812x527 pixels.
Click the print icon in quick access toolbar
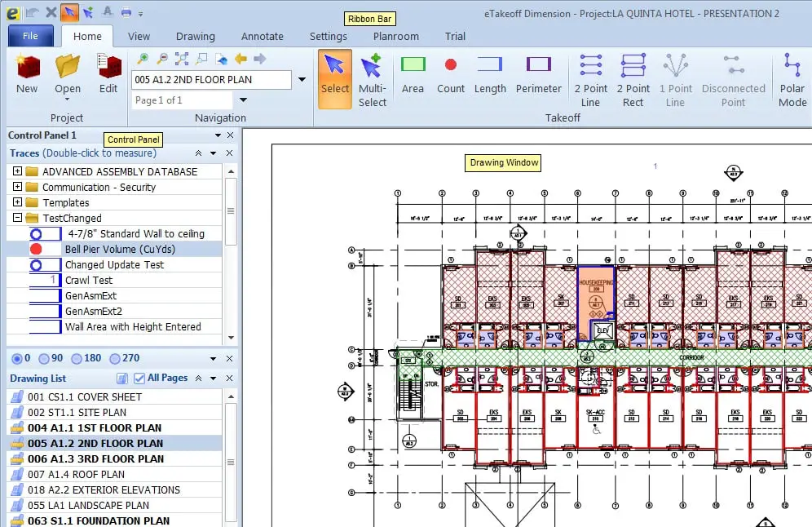126,12
